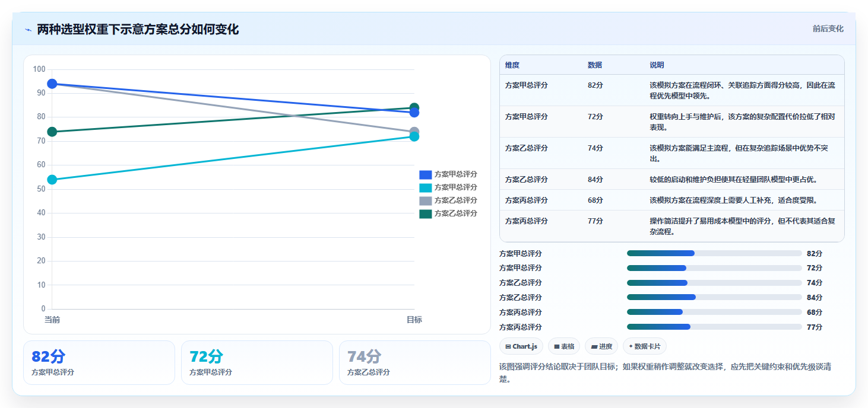Click the table description starting 权重转向上手与维护后
The width and height of the screenshot is (868, 408).
point(743,122)
